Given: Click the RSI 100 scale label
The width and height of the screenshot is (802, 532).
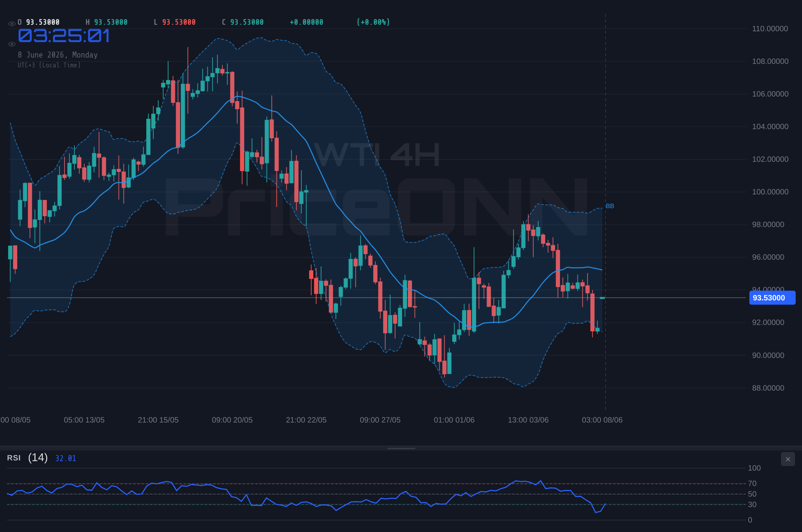Looking at the screenshot, I should [754, 468].
